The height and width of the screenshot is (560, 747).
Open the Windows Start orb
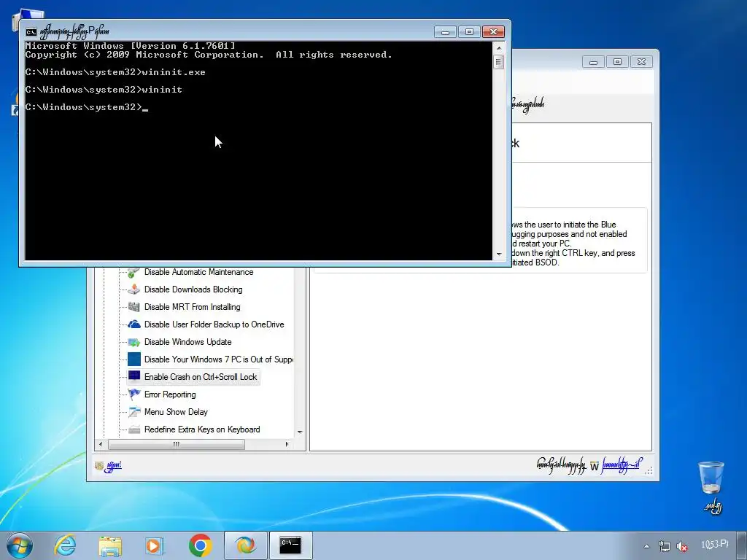click(20, 545)
